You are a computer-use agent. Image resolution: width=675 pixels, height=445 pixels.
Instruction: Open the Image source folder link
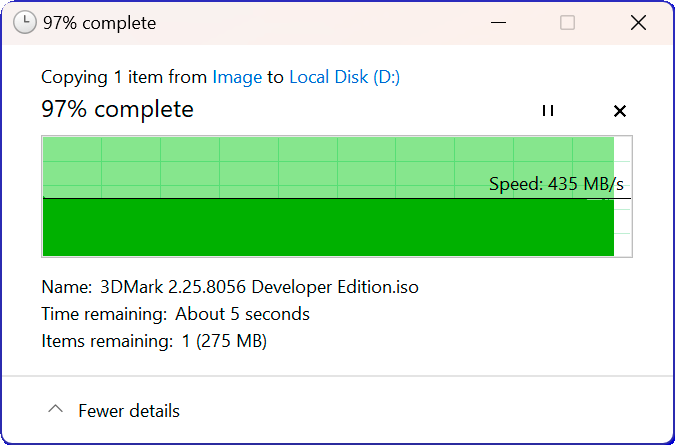[x=237, y=77]
